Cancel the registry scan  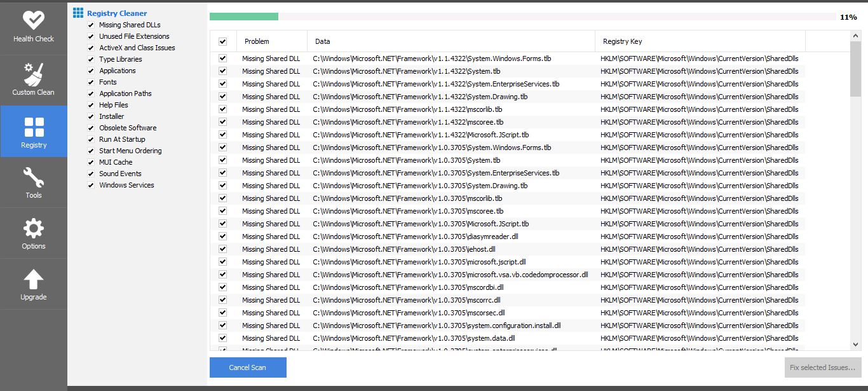click(248, 367)
